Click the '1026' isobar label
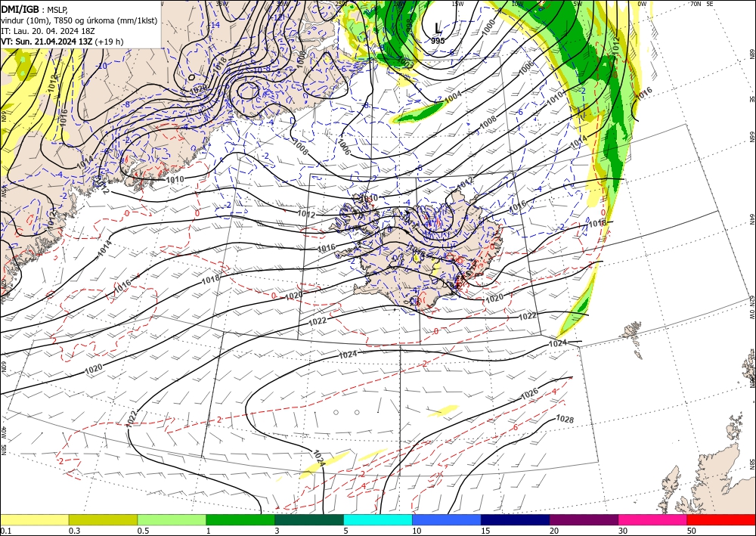 [529, 395]
